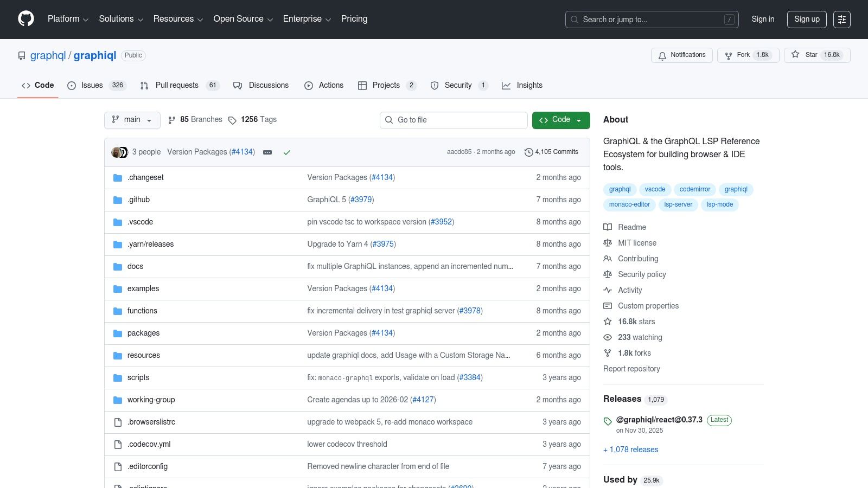Open appearance settings icon in top right
The height and width of the screenshot is (488, 868).
click(842, 19)
